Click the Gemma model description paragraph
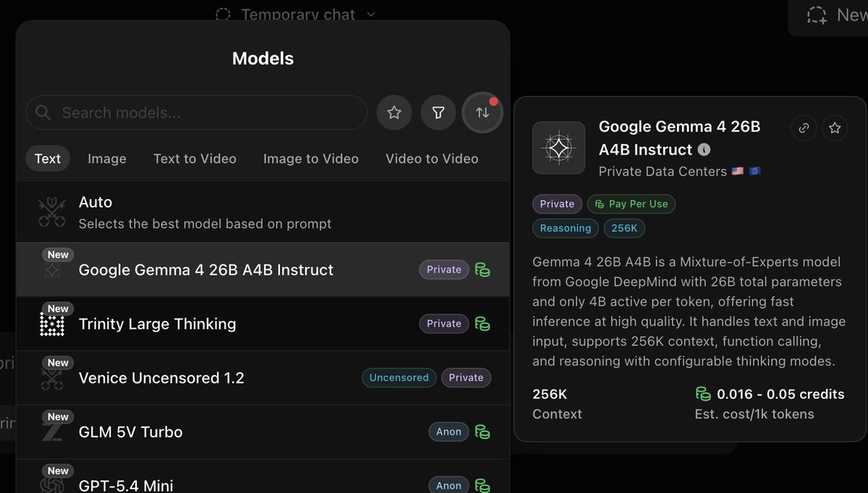This screenshot has width=868, height=493. 689,311
